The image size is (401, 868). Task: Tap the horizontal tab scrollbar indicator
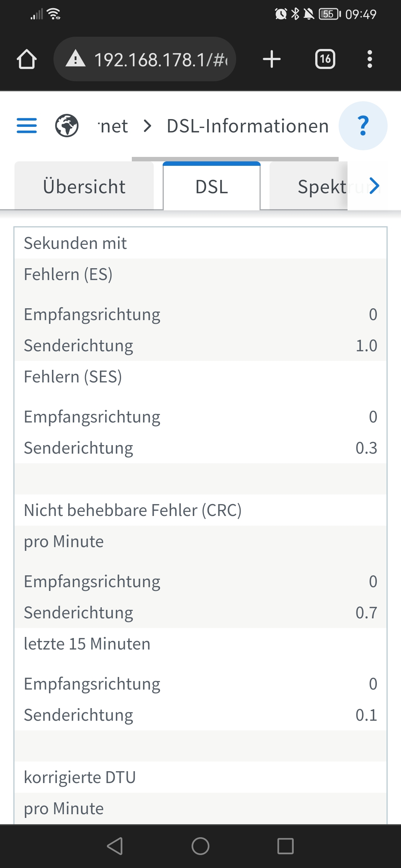[235, 159]
